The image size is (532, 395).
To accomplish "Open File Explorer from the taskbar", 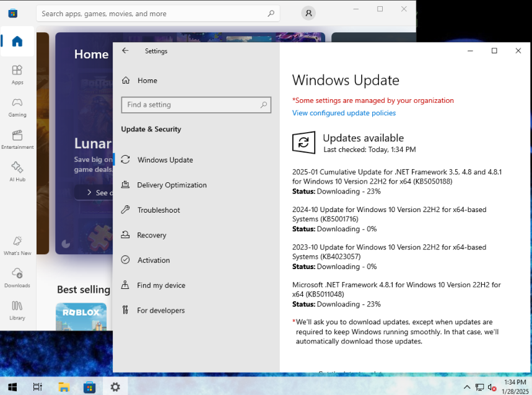I will [x=64, y=387].
